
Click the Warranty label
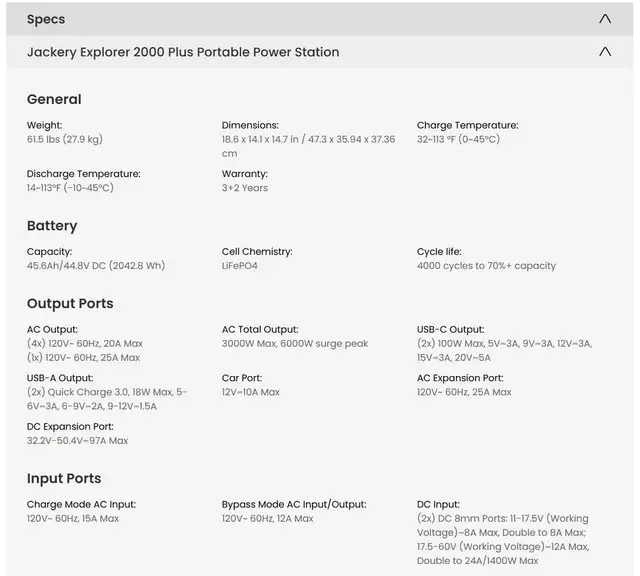click(244, 174)
